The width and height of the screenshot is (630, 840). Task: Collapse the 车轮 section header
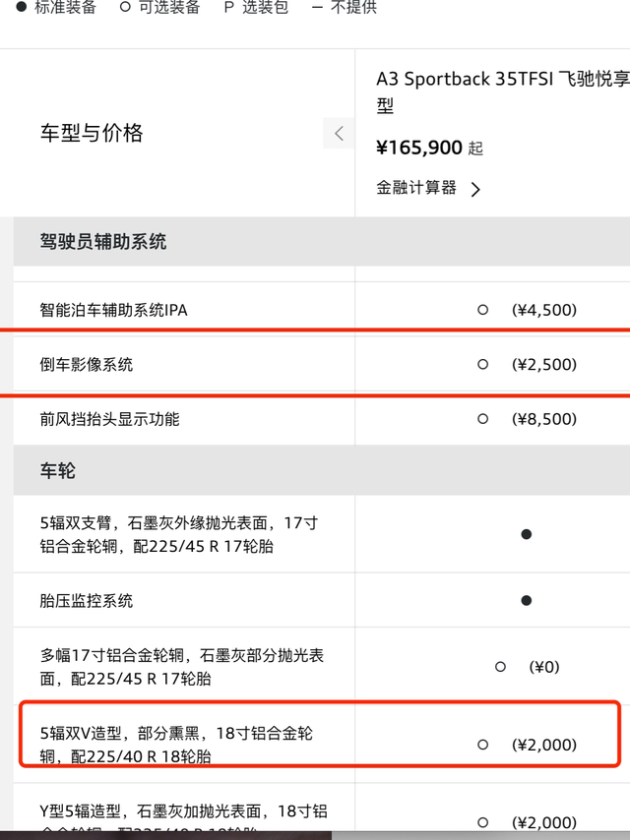click(x=58, y=471)
